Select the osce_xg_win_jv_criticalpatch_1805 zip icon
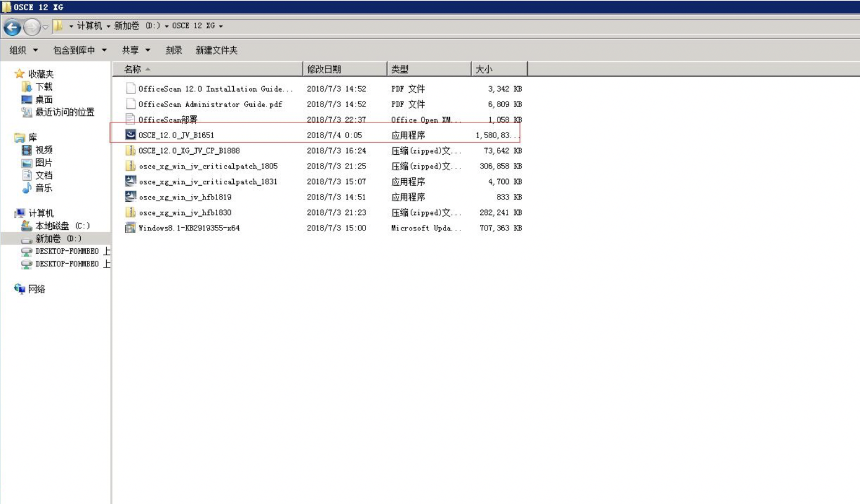This screenshot has height=504, width=860. tap(130, 166)
